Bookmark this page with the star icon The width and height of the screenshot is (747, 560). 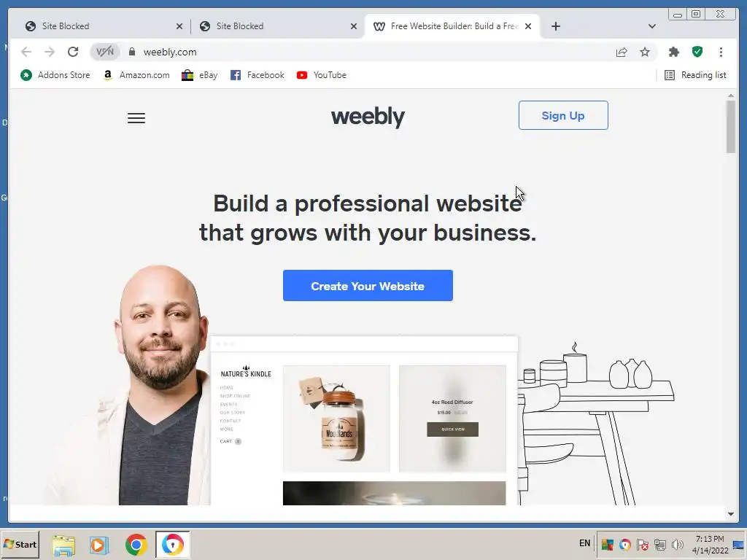click(x=645, y=52)
